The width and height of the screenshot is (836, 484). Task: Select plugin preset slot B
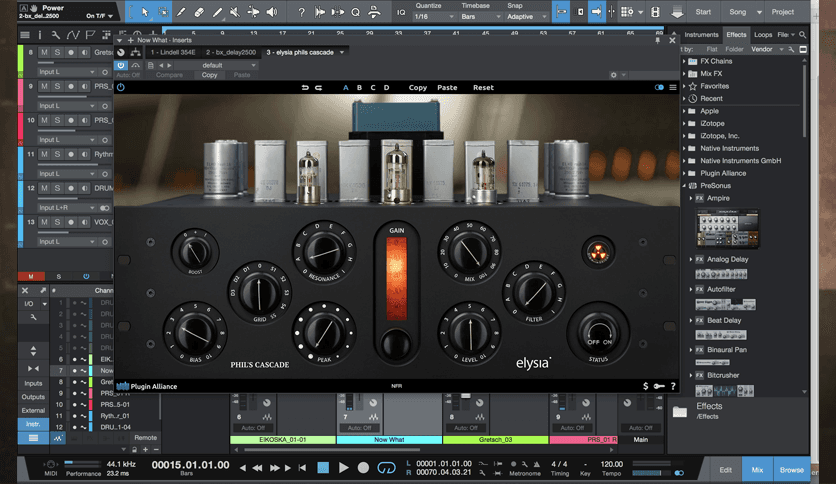pos(359,87)
